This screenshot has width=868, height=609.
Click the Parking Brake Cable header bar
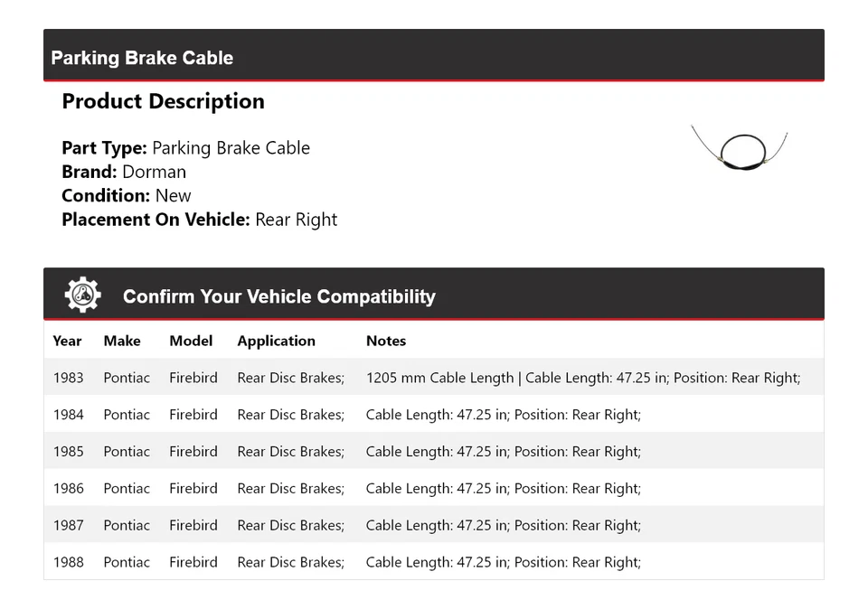click(433, 57)
